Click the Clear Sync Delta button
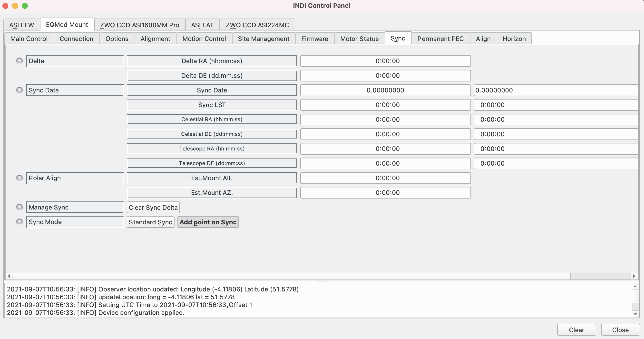The image size is (644, 339). 153,207
